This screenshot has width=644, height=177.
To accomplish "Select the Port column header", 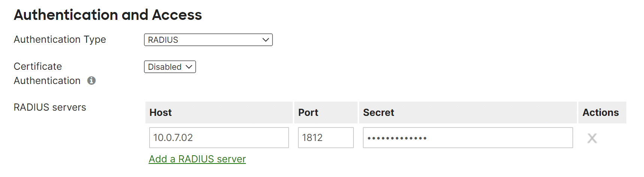I will (x=308, y=112).
